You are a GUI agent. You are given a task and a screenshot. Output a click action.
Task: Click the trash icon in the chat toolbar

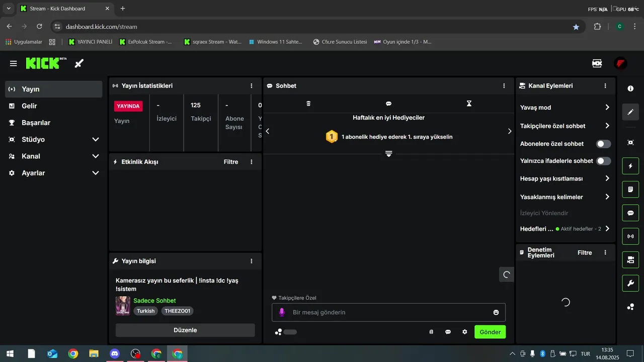click(x=308, y=104)
